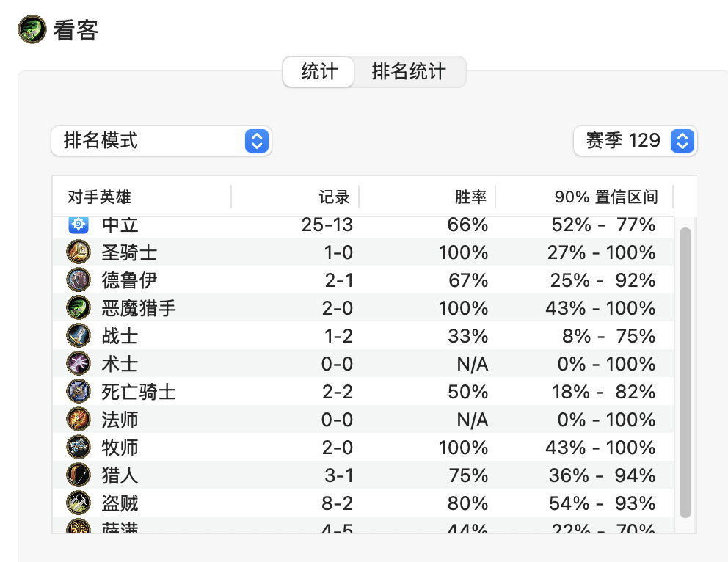This screenshot has height=562, width=728.
Task: Click the table's vertical scrollbar
Action: pyautogui.click(x=685, y=372)
